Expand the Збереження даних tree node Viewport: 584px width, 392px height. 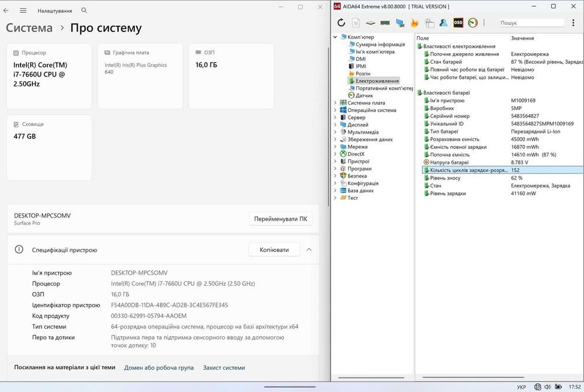click(335, 140)
